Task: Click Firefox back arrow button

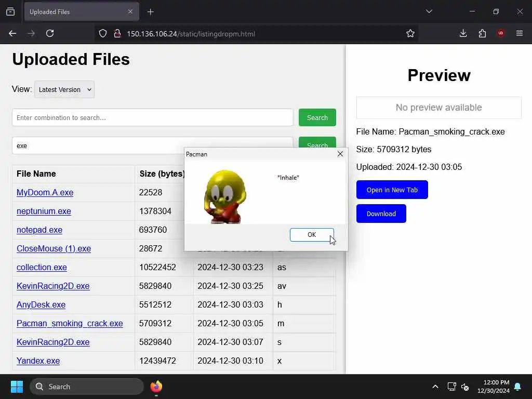Action: (12, 33)
